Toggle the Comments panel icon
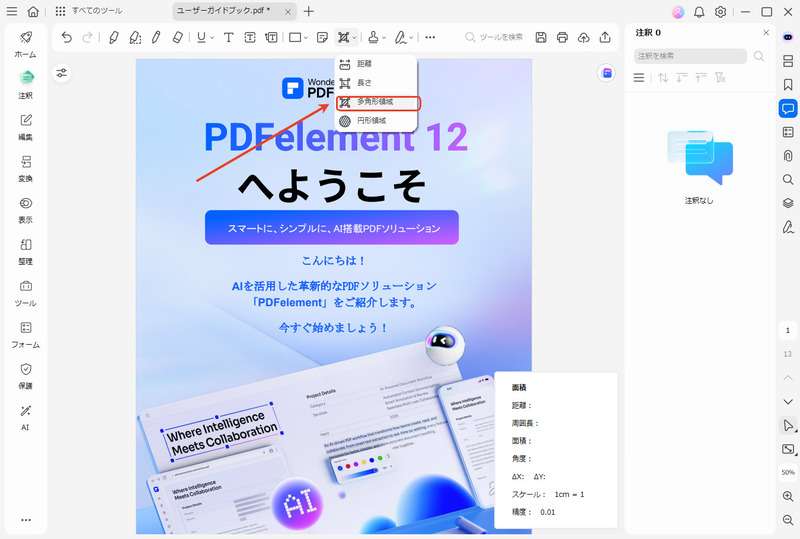This screenshot has height=539, width=800. click(788, 108)
